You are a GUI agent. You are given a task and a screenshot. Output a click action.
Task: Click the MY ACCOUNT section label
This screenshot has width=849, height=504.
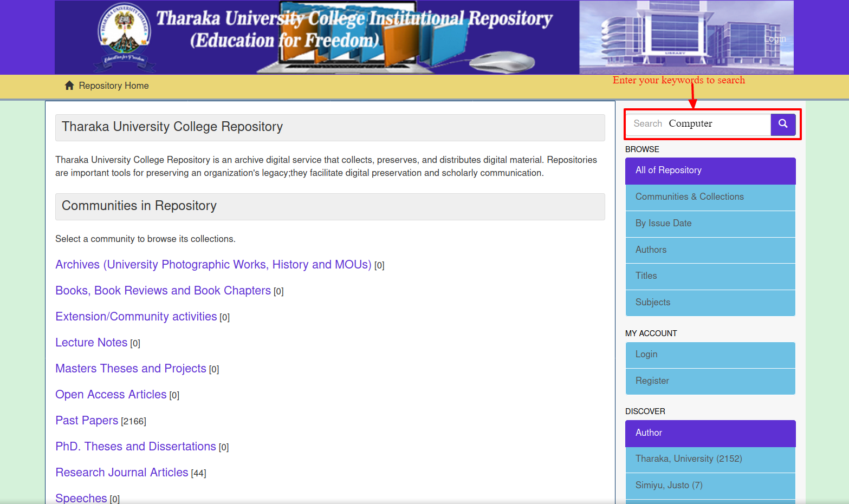click(x=651, y=333)
